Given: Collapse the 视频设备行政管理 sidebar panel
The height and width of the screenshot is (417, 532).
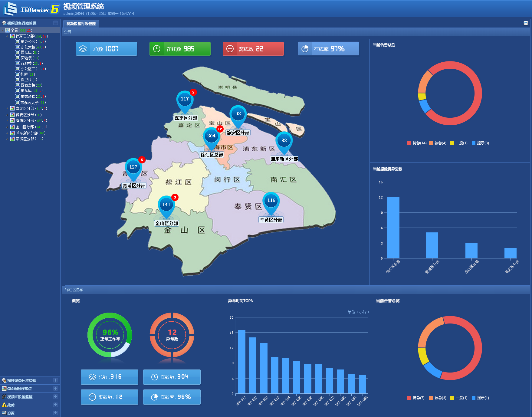Looking at the screenshot, I should pos(55,23).
